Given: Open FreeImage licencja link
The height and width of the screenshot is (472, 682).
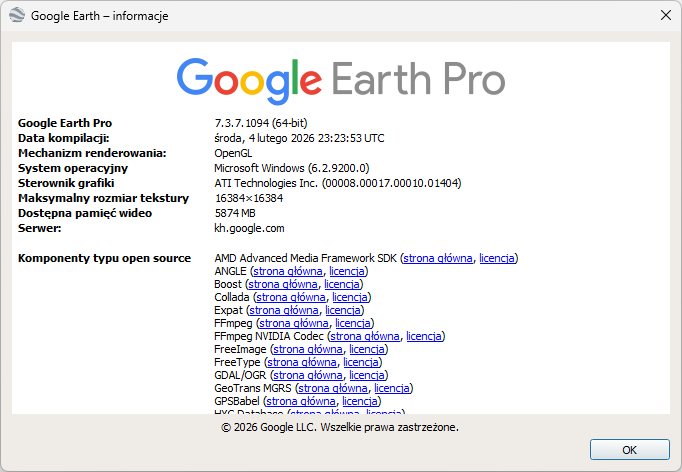Looking at the screenshot, I should pyautogui.click(x=367, y=349).
